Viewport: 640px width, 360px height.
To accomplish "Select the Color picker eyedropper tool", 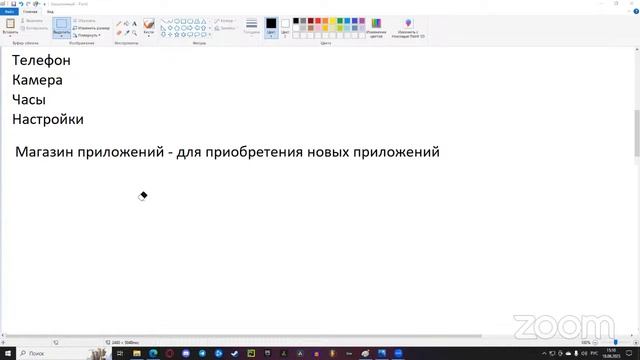I will [127, 33].
